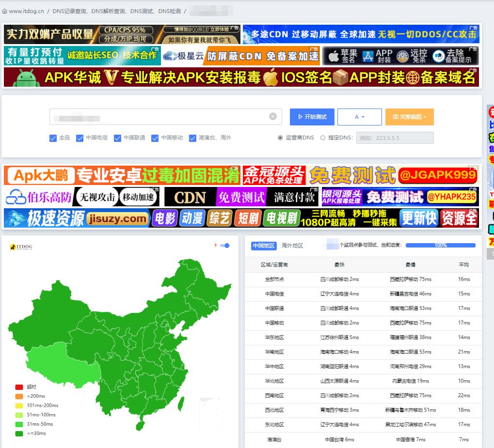
Task: Click the 51ms-100ms legend swatch
Action: [x=19, y=415]
